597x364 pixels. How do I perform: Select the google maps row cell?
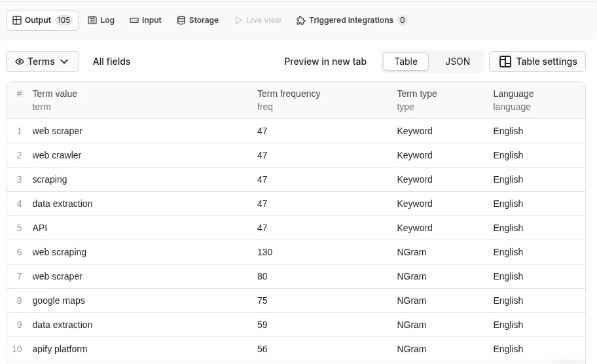click(x=59, y=300)
